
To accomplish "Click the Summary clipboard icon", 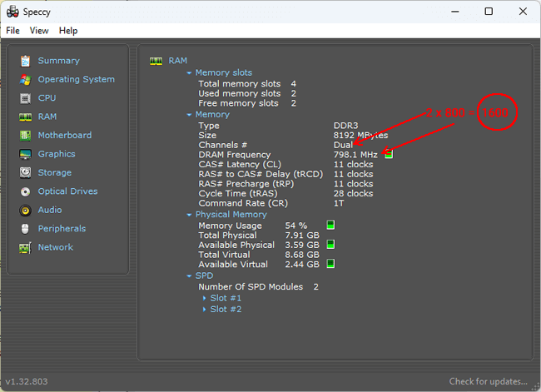I will coord(25,61).
